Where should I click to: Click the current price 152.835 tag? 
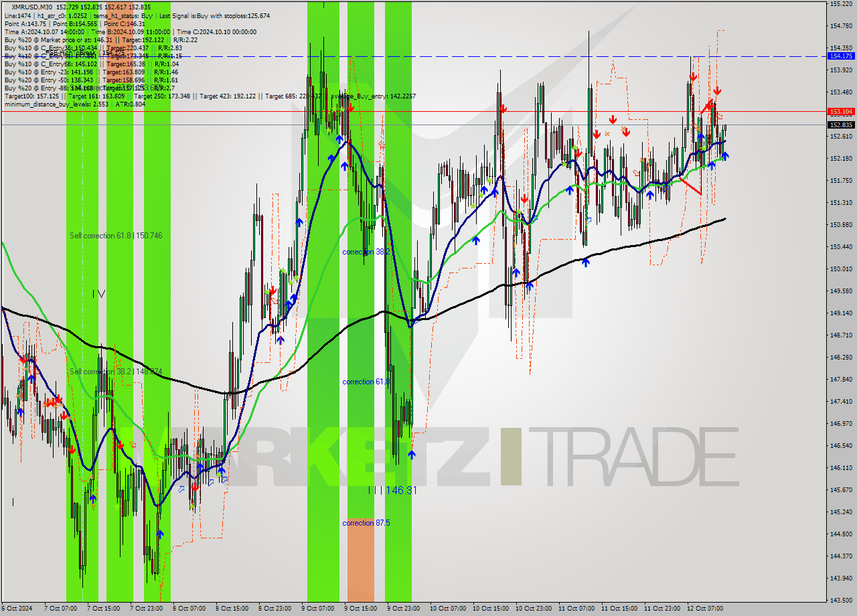(841, 125)
